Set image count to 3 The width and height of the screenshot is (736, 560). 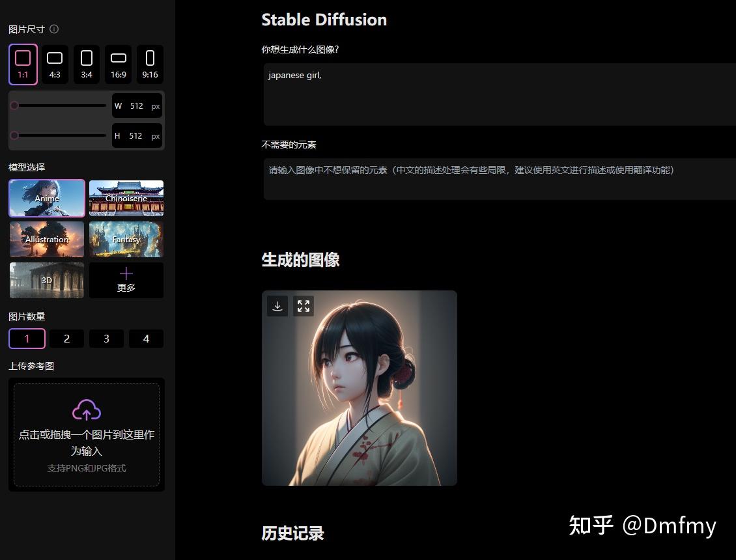[x=107, y=339]
